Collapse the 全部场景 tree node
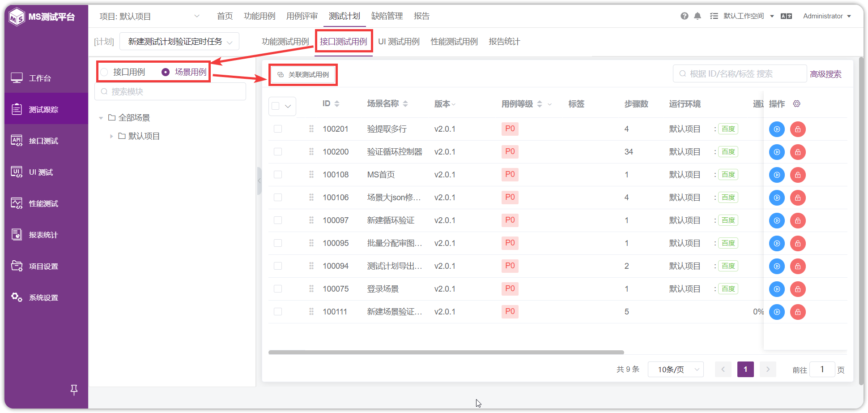 click(x=101, y=118)
